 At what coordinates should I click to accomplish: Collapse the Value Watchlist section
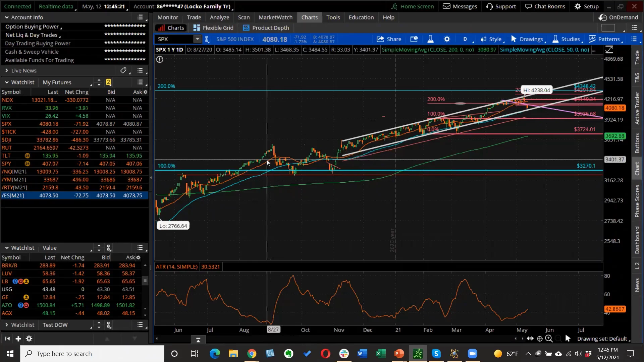pos(7,248)
